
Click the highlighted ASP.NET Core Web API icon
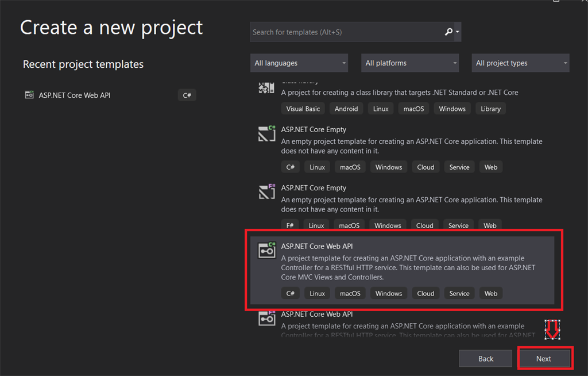[x=267, y=250]
